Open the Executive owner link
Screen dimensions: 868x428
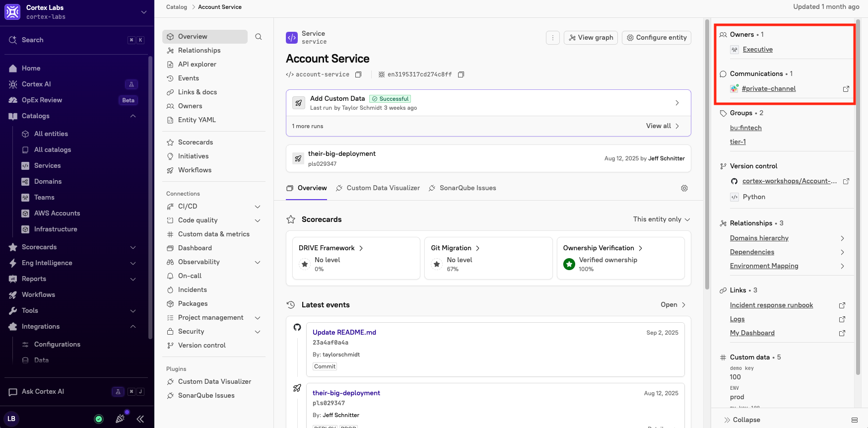757,50
